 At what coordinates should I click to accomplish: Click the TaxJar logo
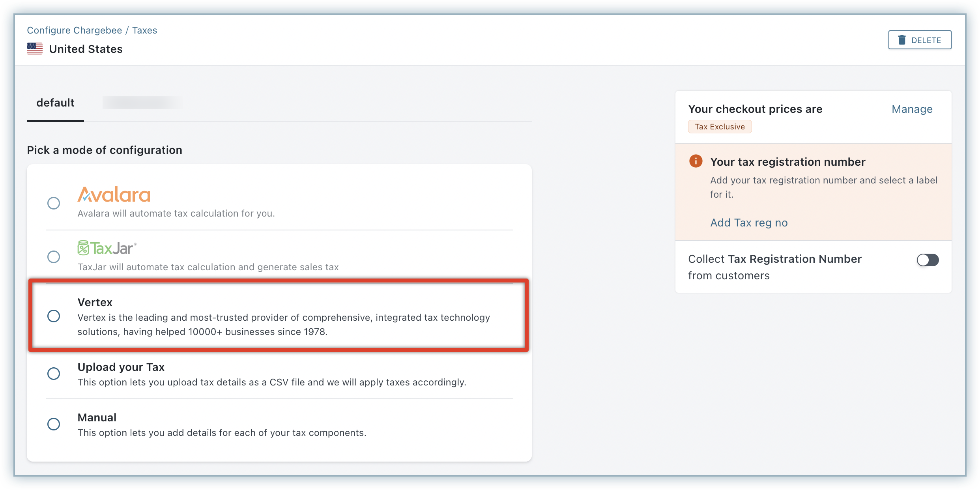(107, 248)
